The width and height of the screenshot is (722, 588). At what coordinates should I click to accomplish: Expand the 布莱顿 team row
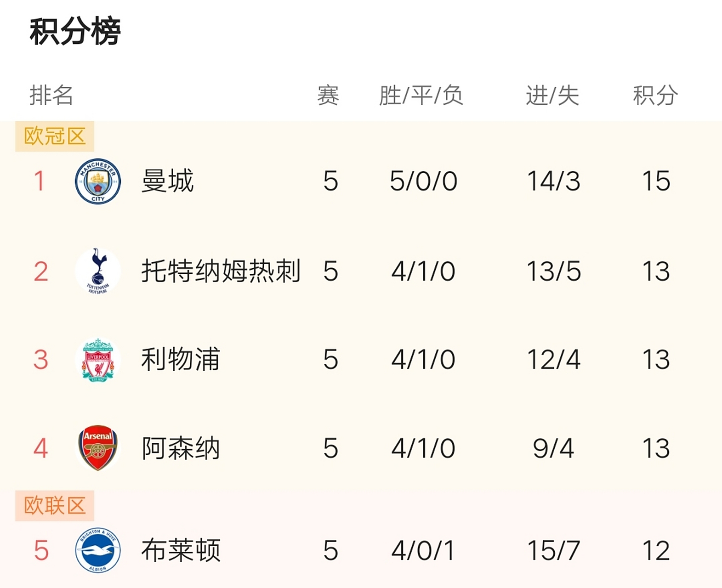tap(179, 551)
